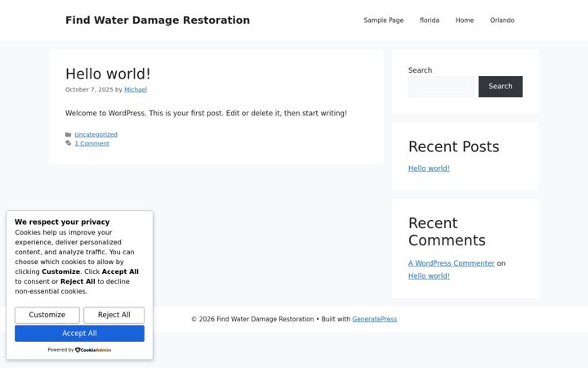The image size is (588, 368).
Task: Click the folder icon beside Uncategorized
Action: [69, 134]
